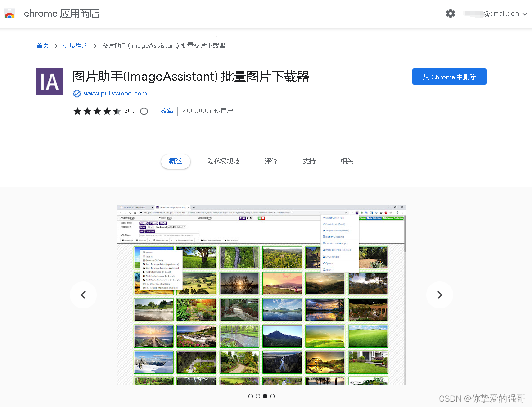
Task: Click the right carousel arrow
Action: pyautogui.click(x=440, y=295)
